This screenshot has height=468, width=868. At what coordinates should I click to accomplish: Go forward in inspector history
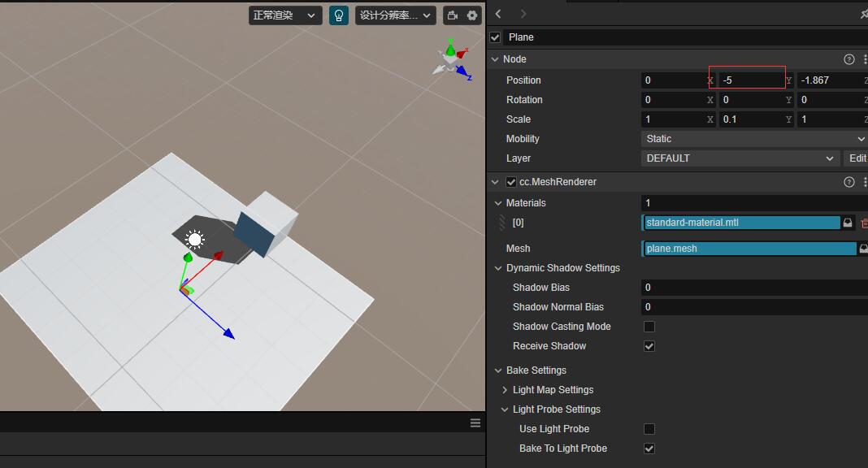click(x=523, y=14)
